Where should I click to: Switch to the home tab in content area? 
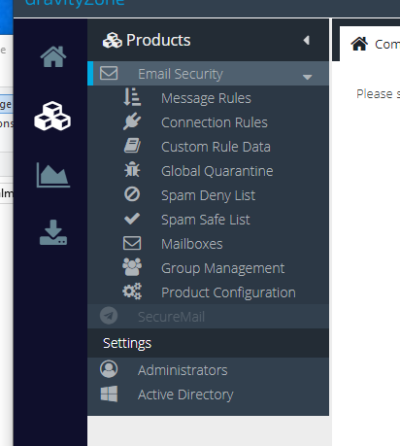[x=369, y=44]
